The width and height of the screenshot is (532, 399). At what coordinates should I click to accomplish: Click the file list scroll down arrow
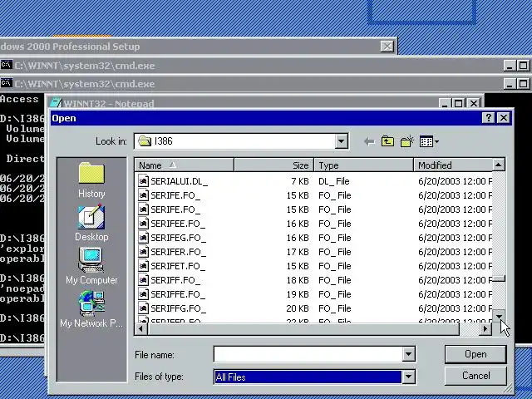pos(499,316)
